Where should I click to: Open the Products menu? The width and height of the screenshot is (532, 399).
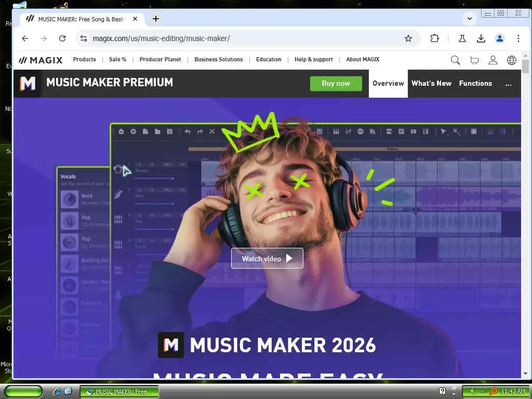coord(85,59)
